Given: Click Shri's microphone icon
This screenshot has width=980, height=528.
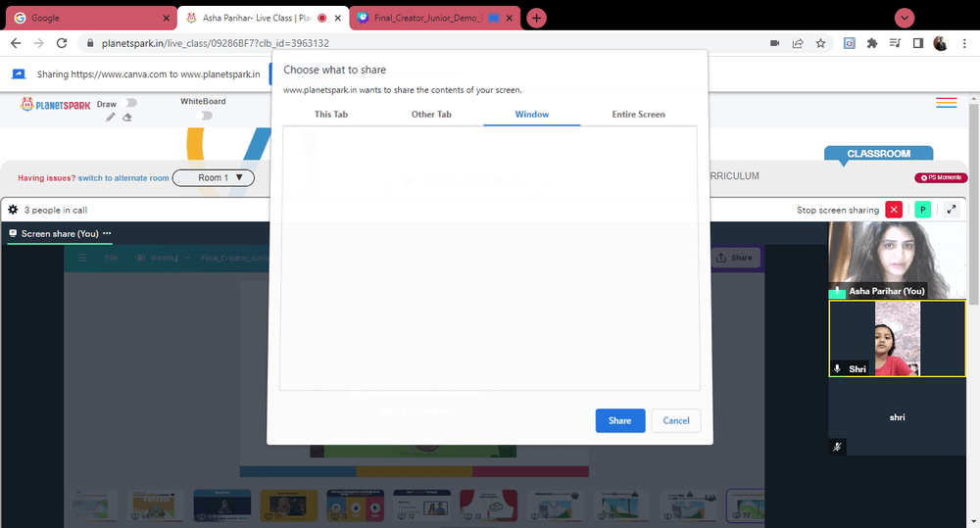Looking at the screenshot, I should pos(837,368).
